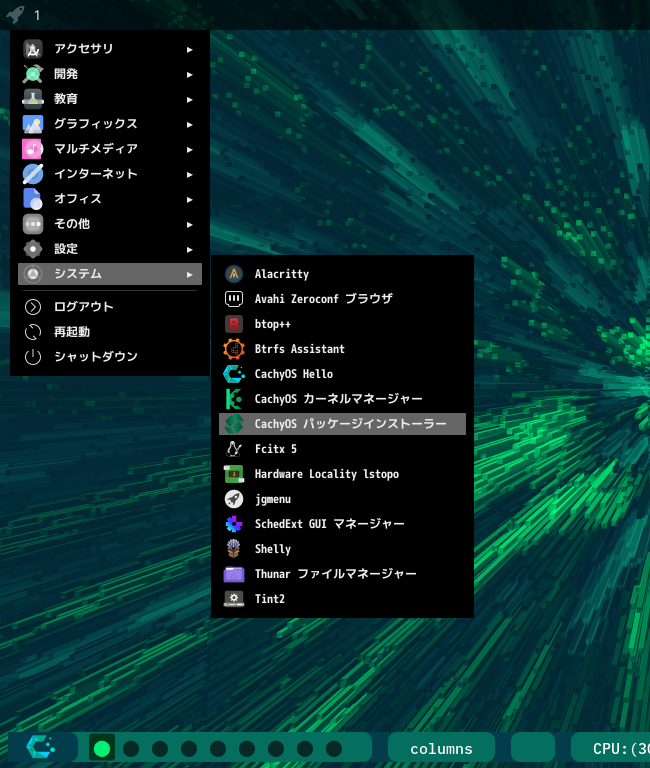Click the Fcitx 5 penguin icon

pyautogui.click(x=234, y=449)
